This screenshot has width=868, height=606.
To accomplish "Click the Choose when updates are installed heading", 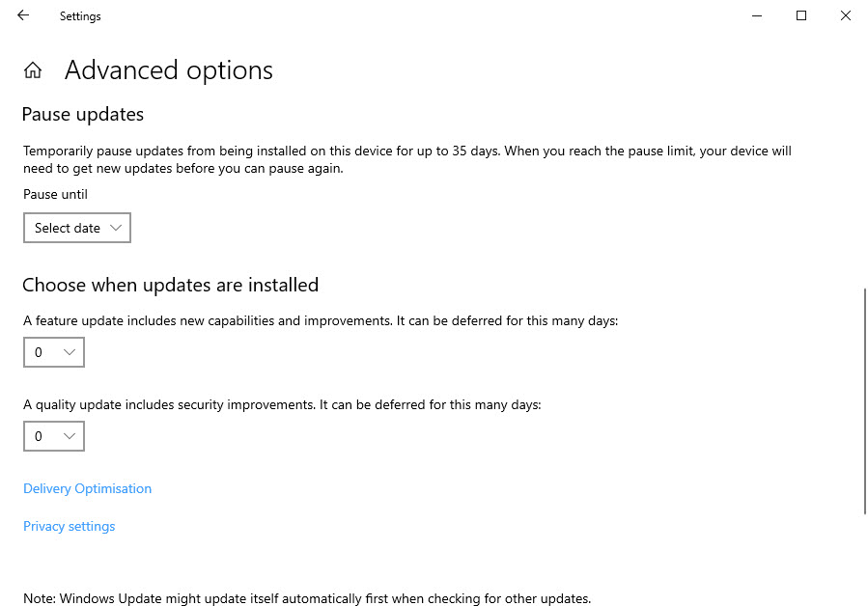I will (170, 285).
